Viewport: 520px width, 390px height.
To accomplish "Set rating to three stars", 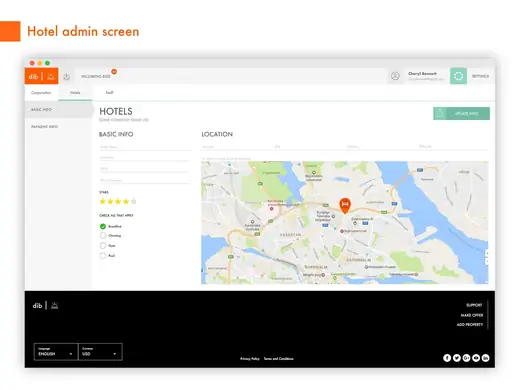I will click(x=118, y=201).
